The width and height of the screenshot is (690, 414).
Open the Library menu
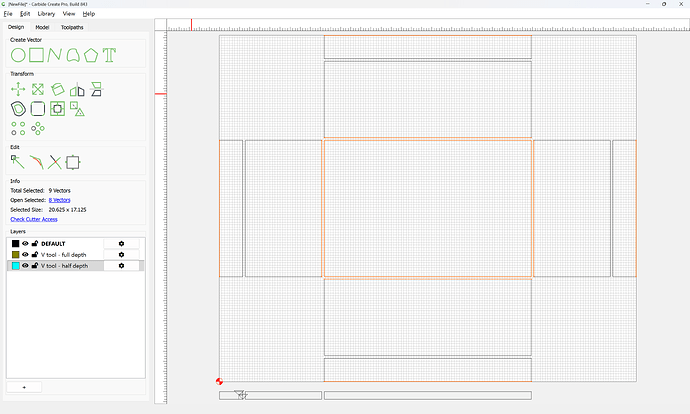[x=46, y=14]
